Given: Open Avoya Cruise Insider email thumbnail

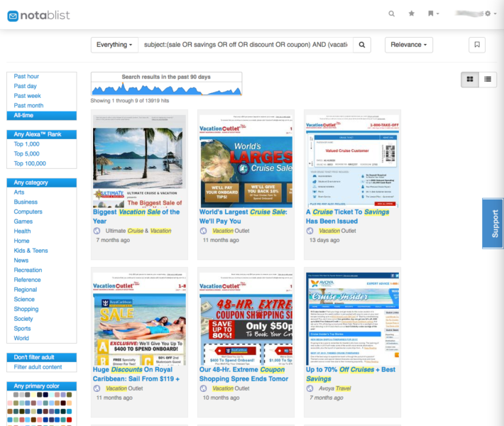Looking at the screenshot, I should point(352,319).
